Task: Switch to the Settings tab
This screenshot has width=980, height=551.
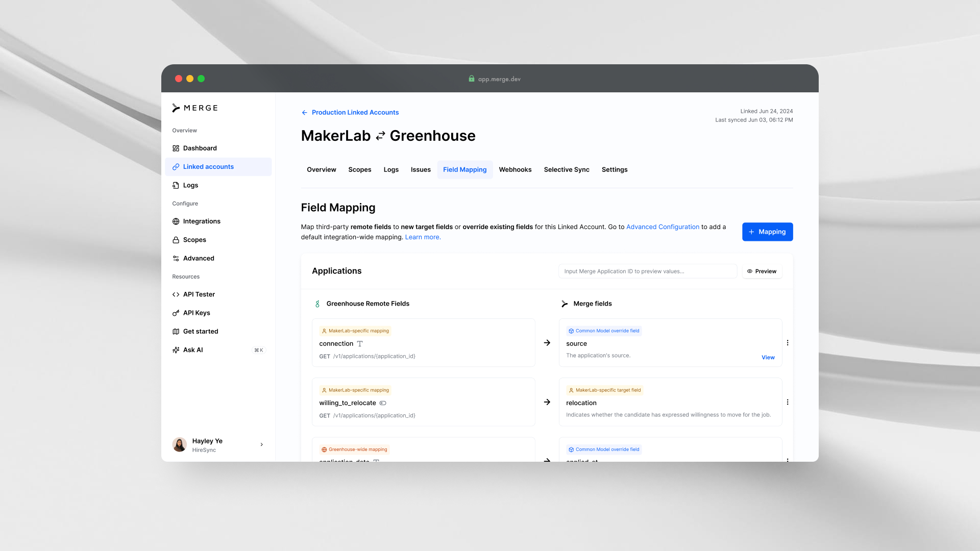Action: pos(615,170)
